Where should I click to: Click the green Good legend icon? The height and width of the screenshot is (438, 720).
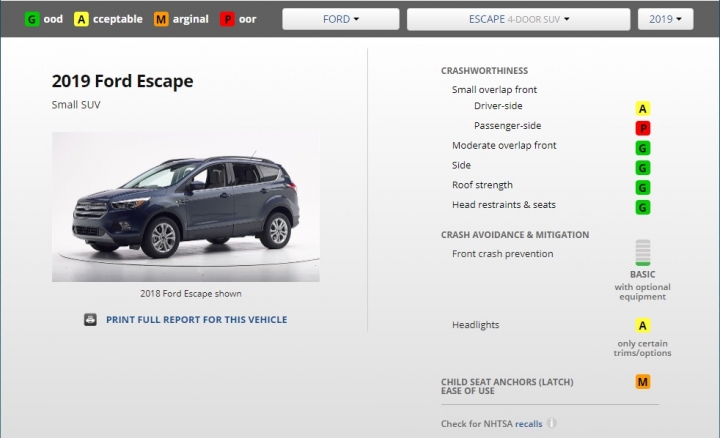32,19
